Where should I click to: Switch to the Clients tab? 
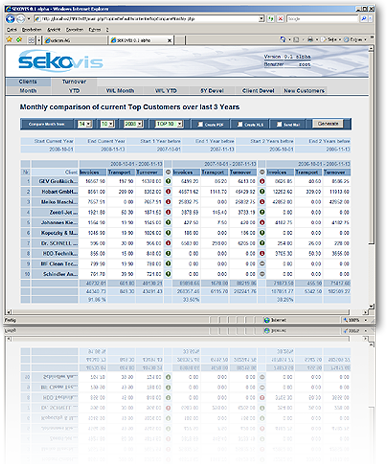tap(28, 82)
